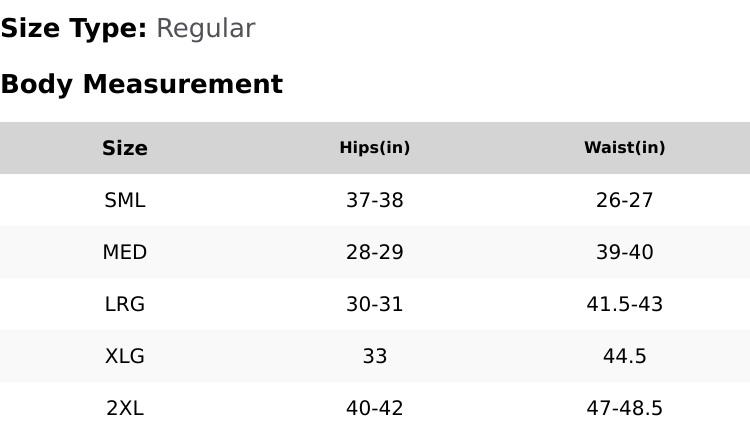The image size is (750, 434).
Task: Click the 47-48.5 waist cell
Action: (x=624, y=408)
